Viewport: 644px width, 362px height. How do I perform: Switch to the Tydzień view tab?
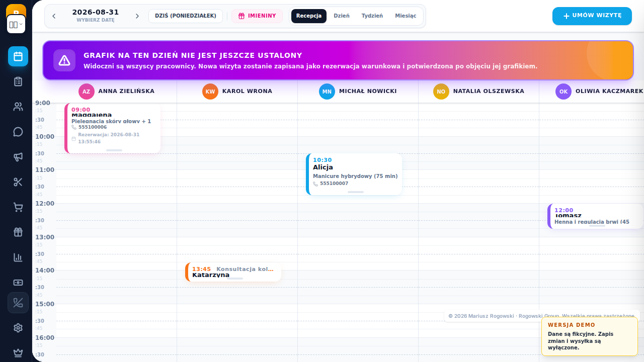pyautogui.click(x=372, y=16)
